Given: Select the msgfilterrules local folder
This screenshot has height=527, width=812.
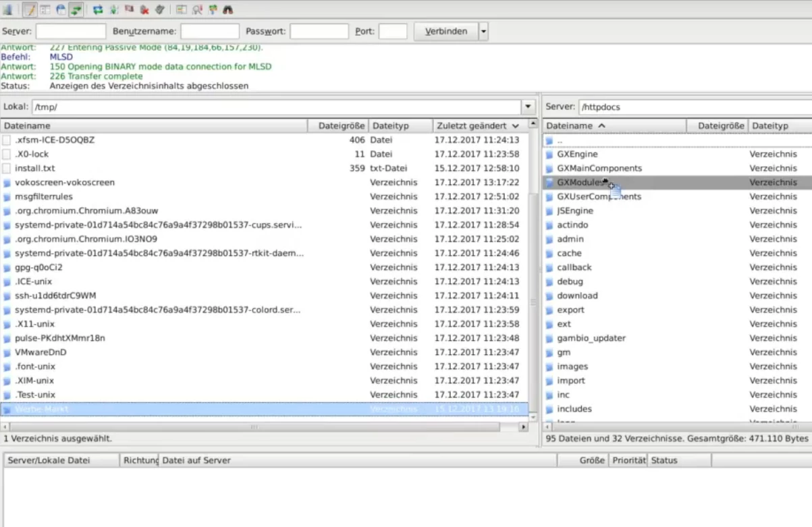Looking at the screenshot, I should click(265, 196).
